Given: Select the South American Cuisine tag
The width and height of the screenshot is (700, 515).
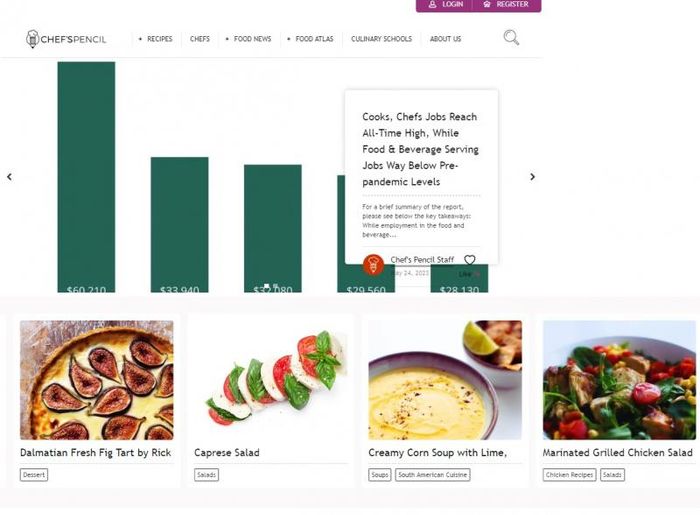Looking at the screenshot, I should 433,475.
